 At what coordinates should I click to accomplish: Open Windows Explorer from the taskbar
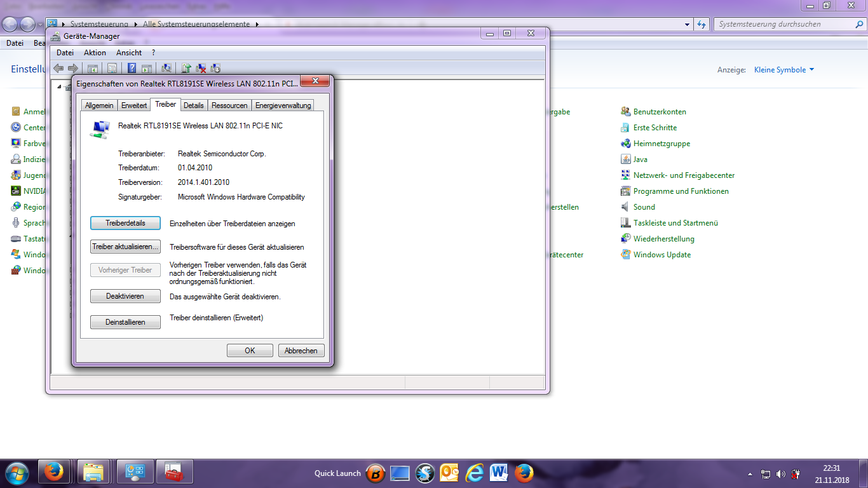click(x=94, y=473)
